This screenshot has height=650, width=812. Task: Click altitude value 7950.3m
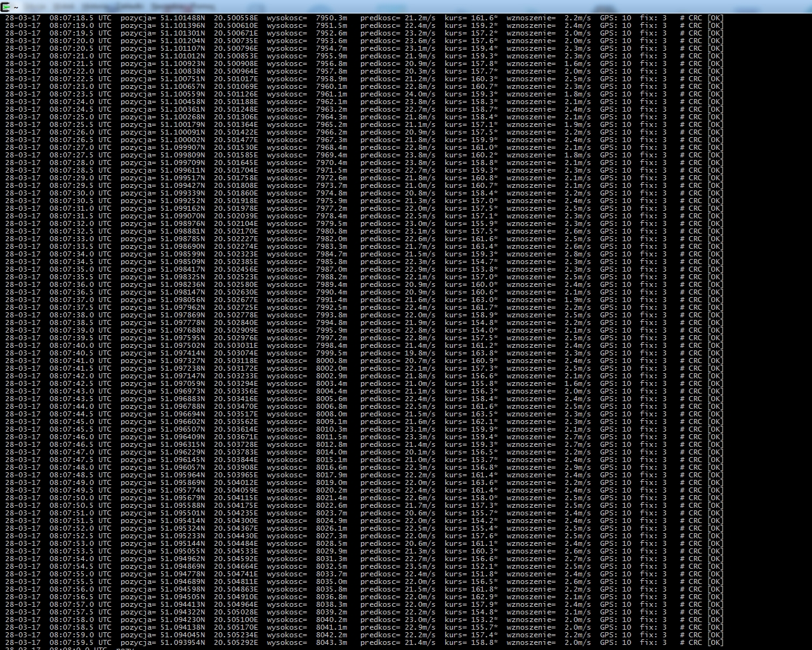pyautogui.click(x=332, y=18)
